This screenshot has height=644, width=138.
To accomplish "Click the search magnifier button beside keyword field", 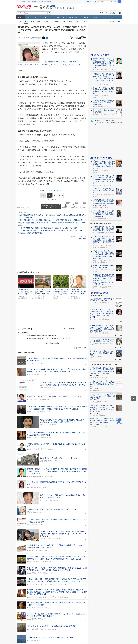I will [49, 13].
